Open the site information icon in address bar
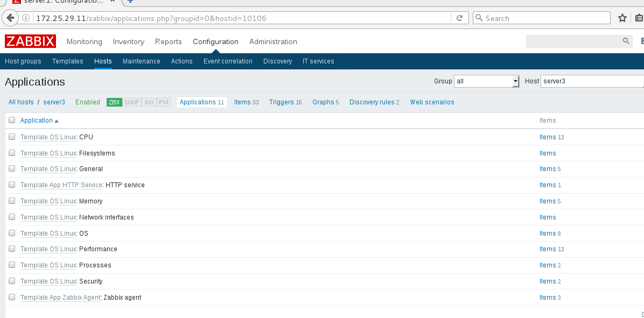The width and height of the screenshot is (644, 318). (x=26, y=18)
